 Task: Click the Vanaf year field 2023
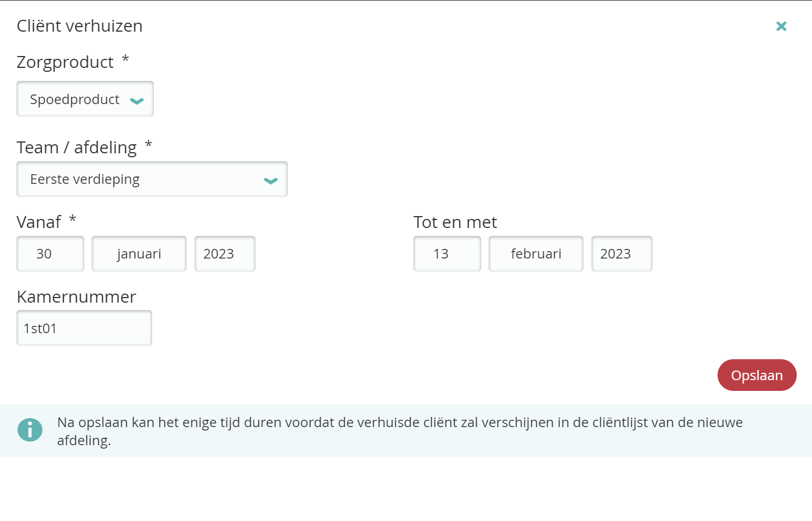[224, 254]
